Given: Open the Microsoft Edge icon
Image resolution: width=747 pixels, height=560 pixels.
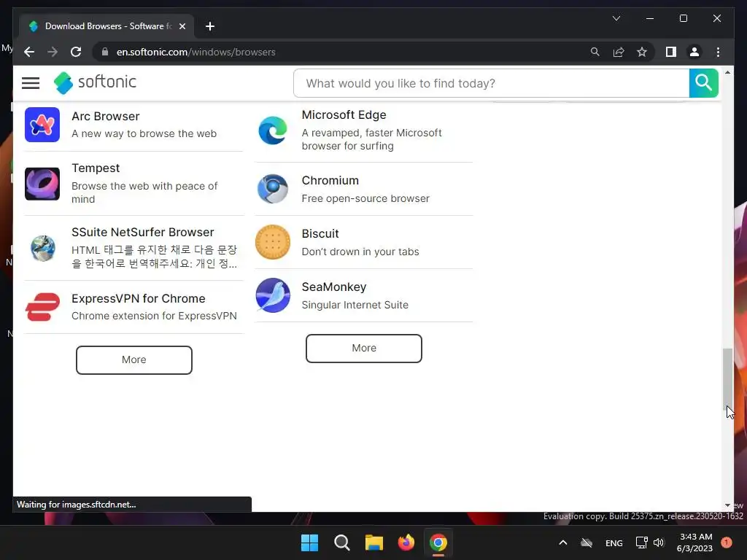Looking at the screenshot, I should 273,130.
